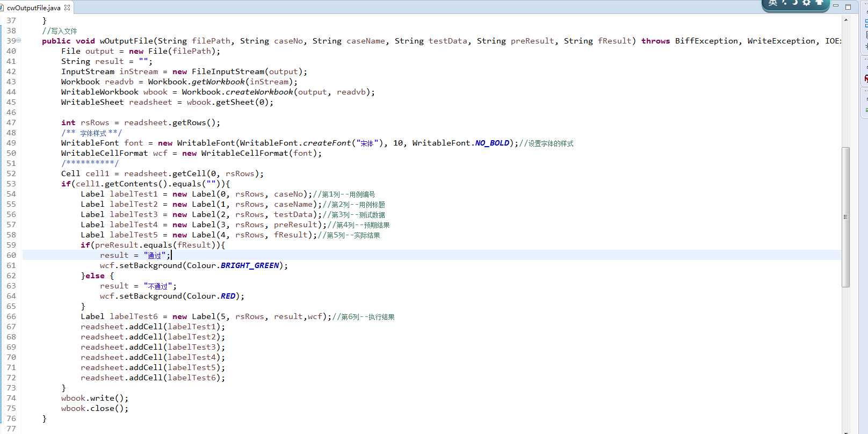Click the vertical scrollbar up arrow

tap(846, 20)
